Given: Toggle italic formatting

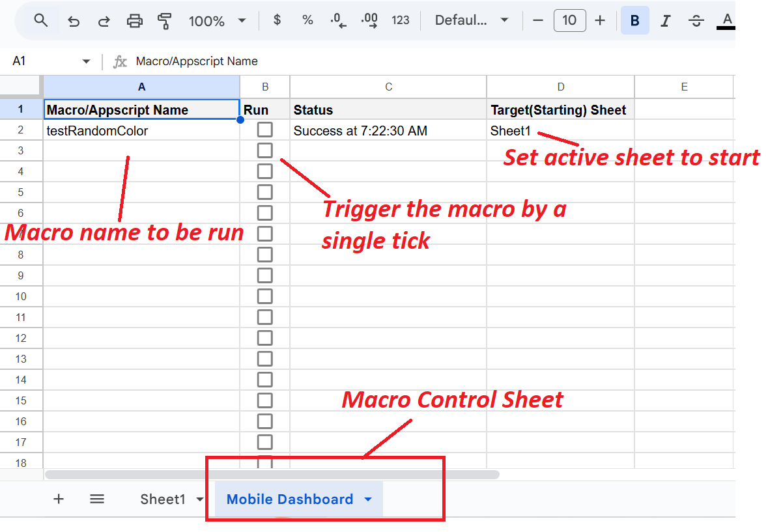Looking at the screenshot, I should 665,20.
